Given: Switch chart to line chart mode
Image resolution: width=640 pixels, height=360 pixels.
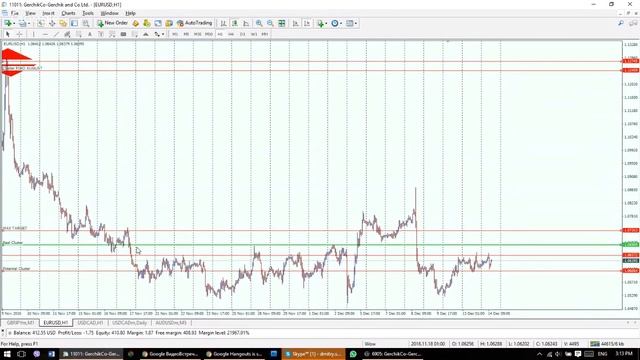Looking at the screenshot, I should click(246, 23).
